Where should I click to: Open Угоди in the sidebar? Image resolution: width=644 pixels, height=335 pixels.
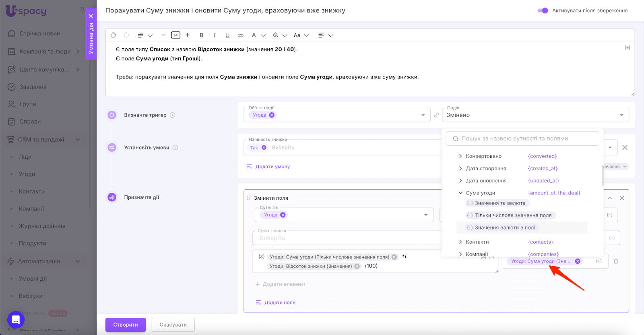27,174
